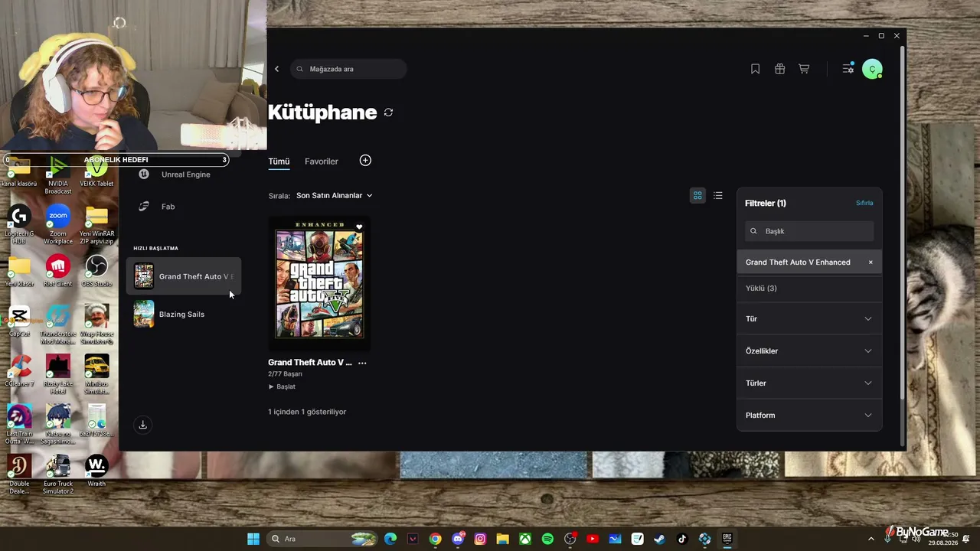The width and height of the screenshot is (980, 551).
Task: Select the Zoom Workplace desktop icon
Action: pos(58,225)
